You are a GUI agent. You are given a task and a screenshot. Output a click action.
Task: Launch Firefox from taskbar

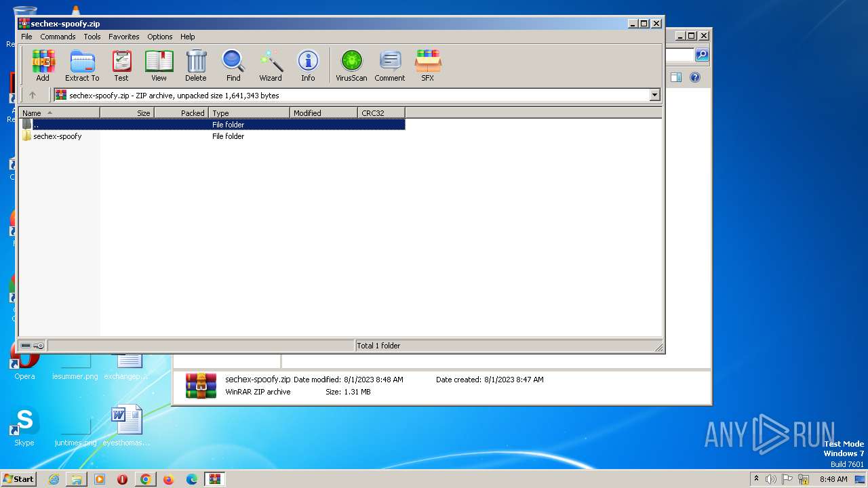pos(169,479)
